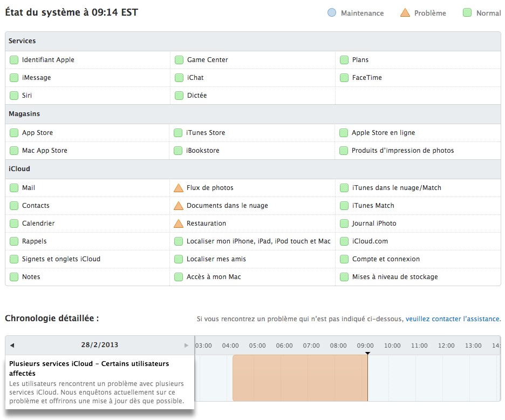The width and height of the screenshot is (505, 420).
Task: Click the green status icon beside Mac App Store
Action: 14,151
